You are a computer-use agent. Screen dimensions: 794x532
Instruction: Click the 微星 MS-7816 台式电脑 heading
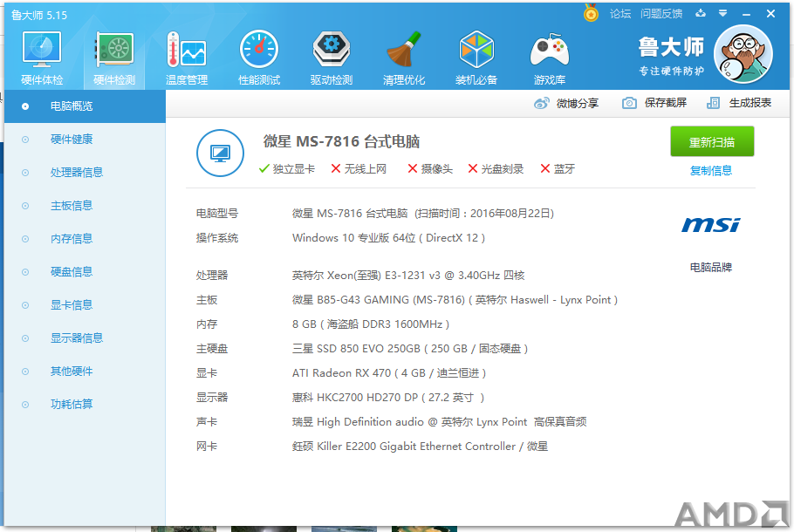341,142
